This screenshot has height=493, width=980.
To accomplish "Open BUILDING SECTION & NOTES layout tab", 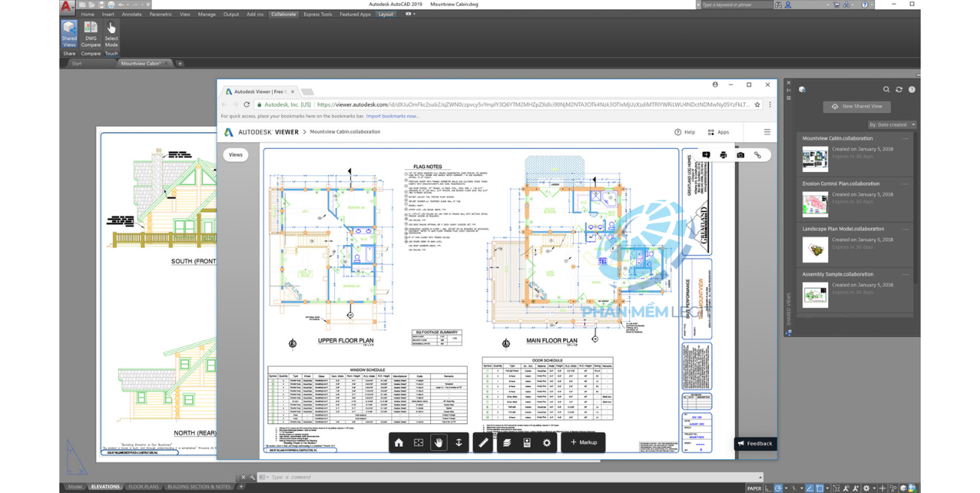I will click(200, 487).
